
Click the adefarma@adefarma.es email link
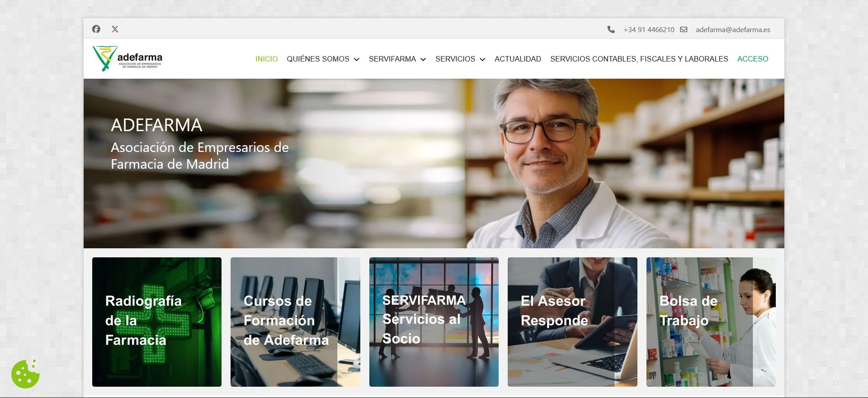[733, 29]
